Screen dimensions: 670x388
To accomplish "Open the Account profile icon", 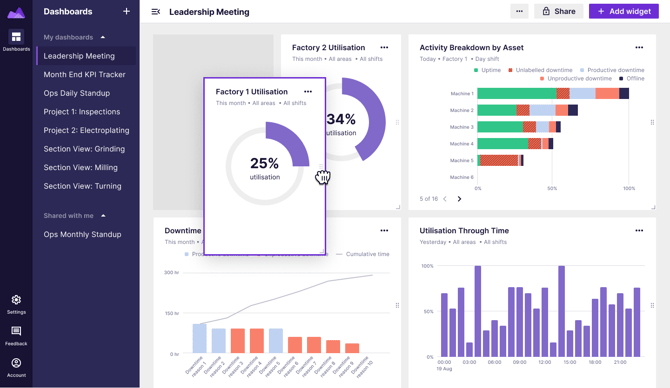I will [16, 363].
